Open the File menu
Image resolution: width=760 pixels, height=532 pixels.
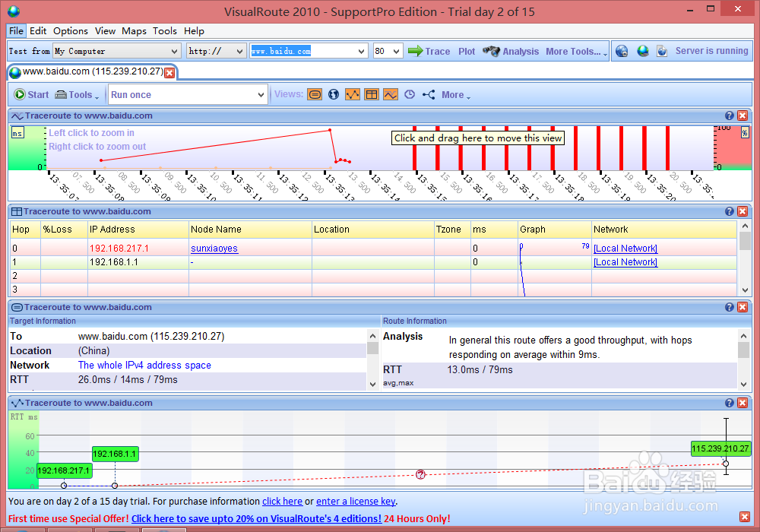16,30
